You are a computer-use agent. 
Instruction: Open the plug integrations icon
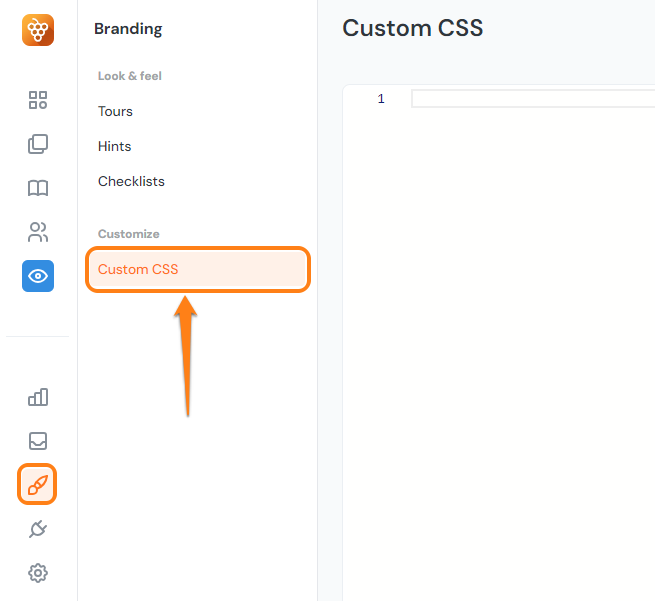[x=38, y=529]
